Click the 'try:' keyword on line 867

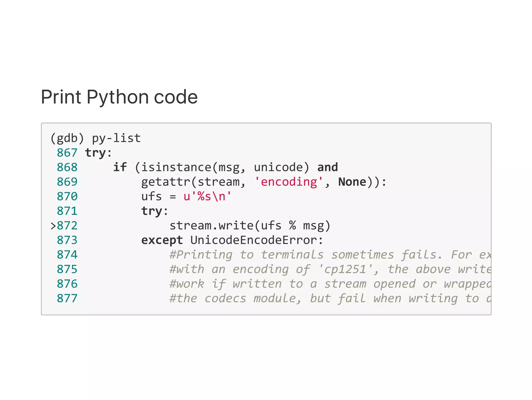tap(98, 153)
